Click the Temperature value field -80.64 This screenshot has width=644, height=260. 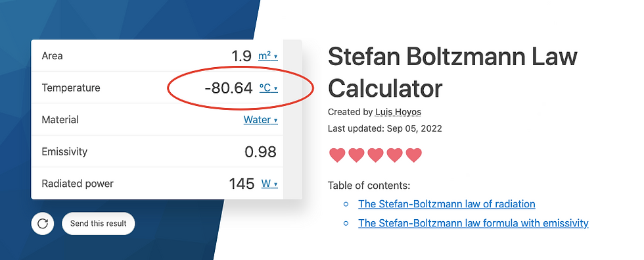pos(229,88)
